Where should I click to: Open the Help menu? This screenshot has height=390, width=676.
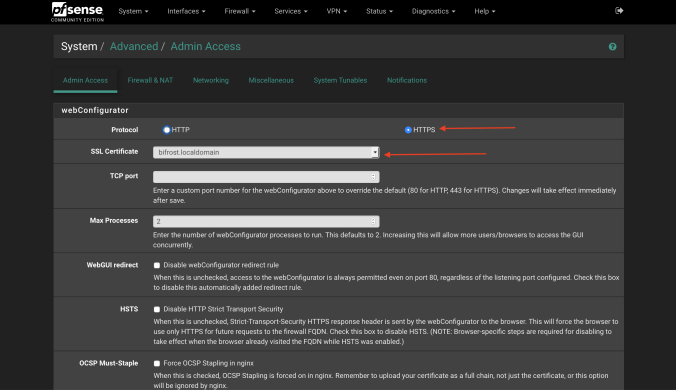pyautogui.click(x=485, y=11)
